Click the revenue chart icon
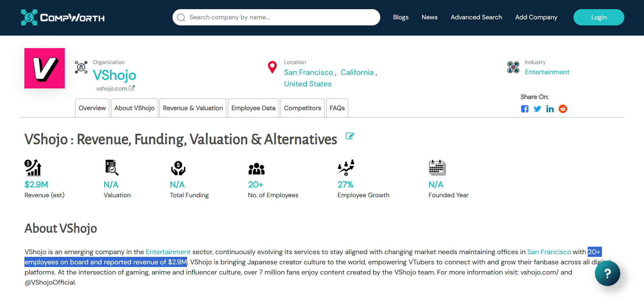 (x=33, y=167)
